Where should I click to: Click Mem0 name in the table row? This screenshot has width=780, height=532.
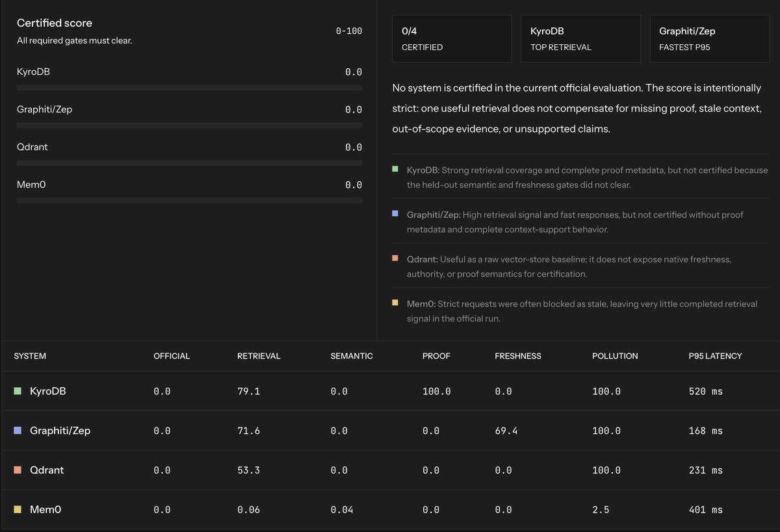pyautogui.click(x=45, y=509)
